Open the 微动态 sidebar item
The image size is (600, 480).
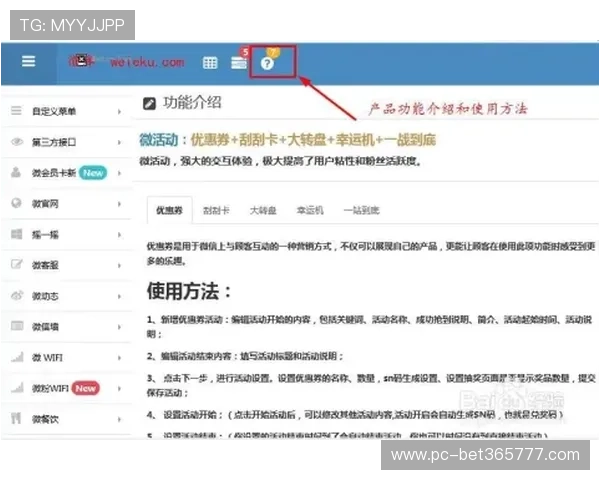point(67,296)
